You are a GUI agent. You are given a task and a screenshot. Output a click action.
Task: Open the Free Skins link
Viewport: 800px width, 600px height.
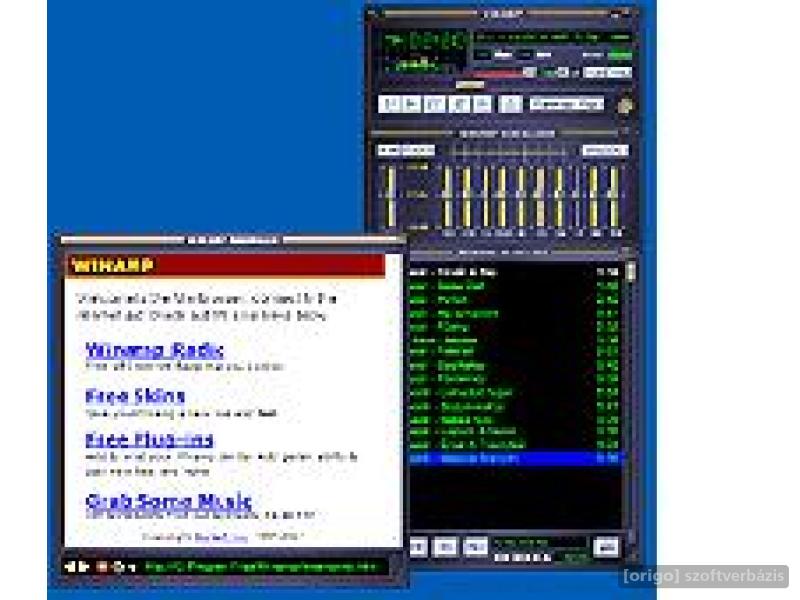pos(135,396)
